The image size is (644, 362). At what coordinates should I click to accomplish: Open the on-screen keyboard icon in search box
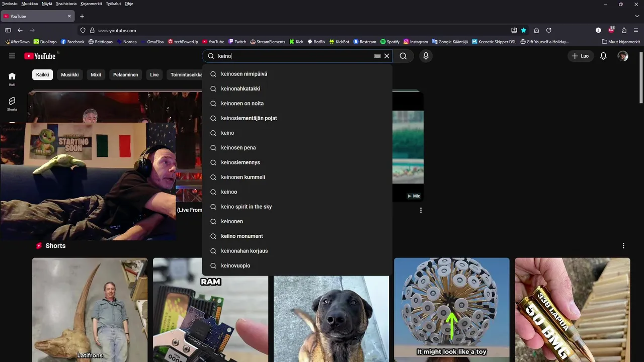coord(377,56)
